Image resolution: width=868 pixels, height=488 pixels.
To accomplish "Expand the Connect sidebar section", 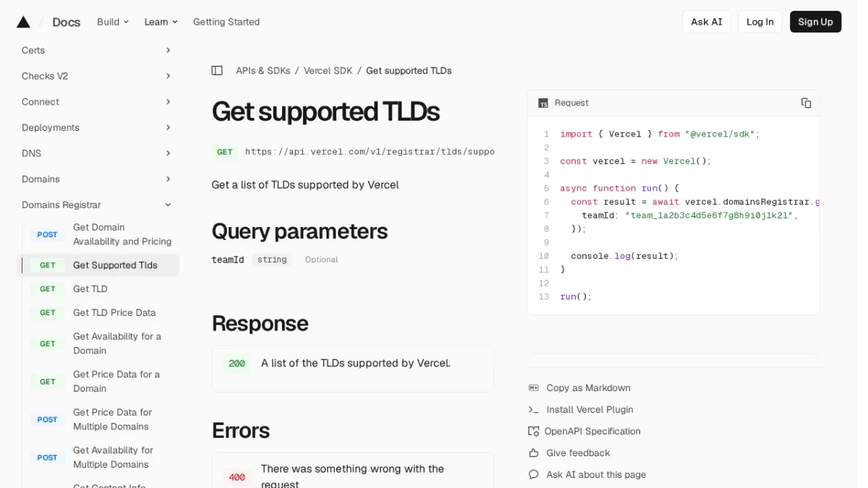I will (x=97, y=102).
